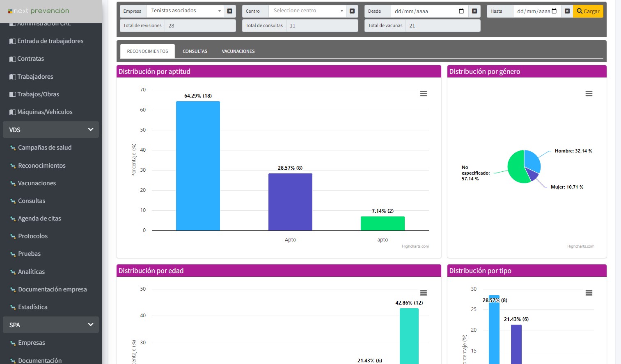Click the Desde date input field
The width and height of the screenshot is (621, 364).
coord(430,11)
